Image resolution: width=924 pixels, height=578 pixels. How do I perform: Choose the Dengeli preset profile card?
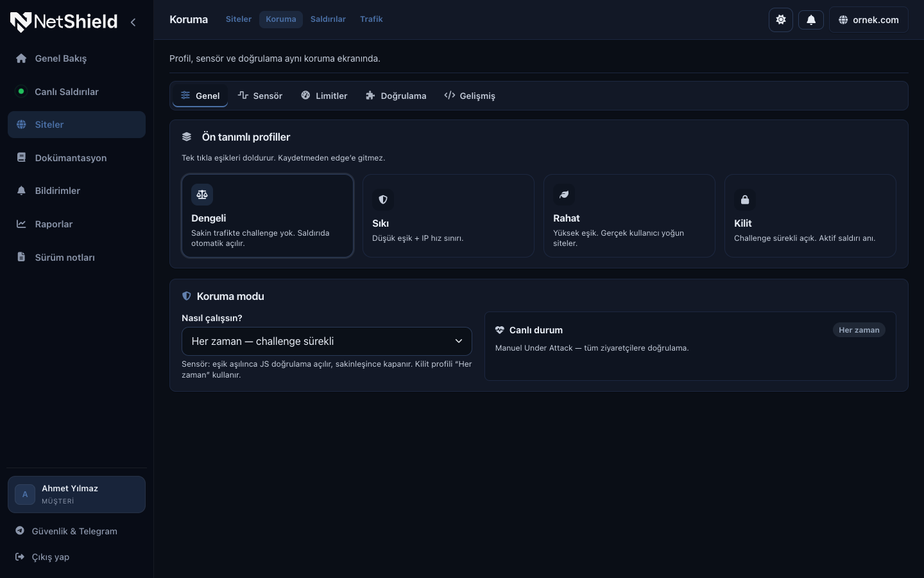click(268, 216)
